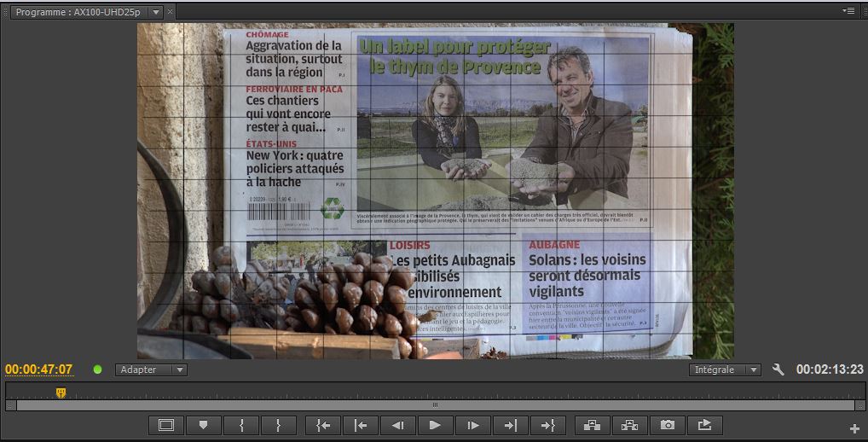This screenshot has height=442, width=868.
Task: Close the Programme : AX100-UHD25p tab
Action: point(171,12)
